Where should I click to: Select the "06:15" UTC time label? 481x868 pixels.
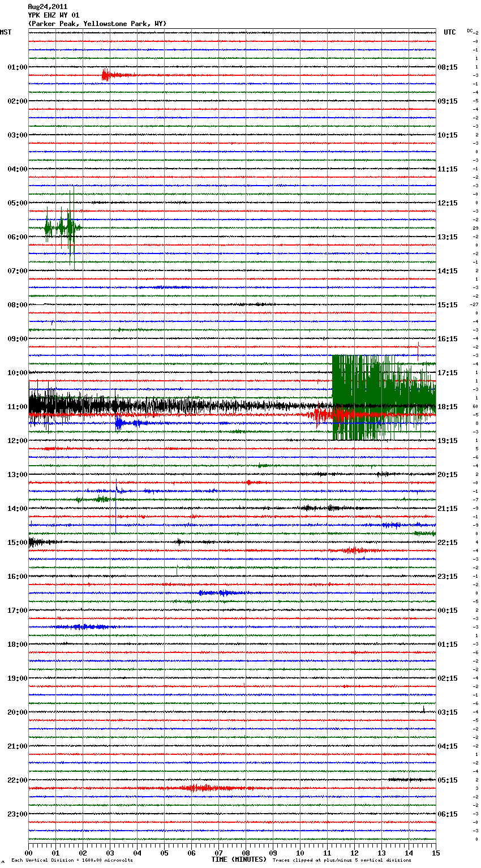448,814
